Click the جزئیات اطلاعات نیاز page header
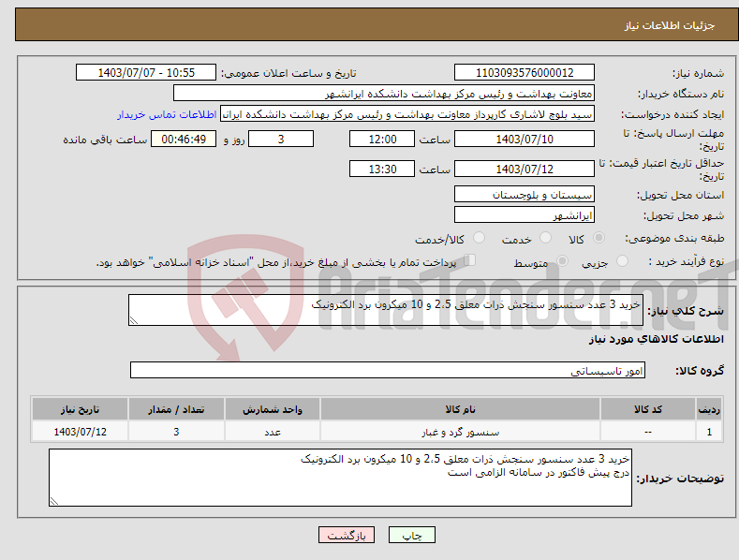The image size is (739, 560). 670,25
